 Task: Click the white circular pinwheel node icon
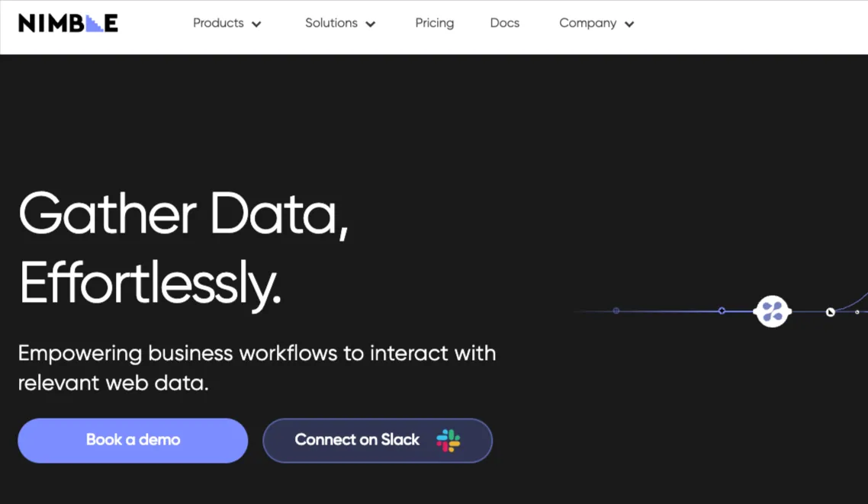[772, 311]
